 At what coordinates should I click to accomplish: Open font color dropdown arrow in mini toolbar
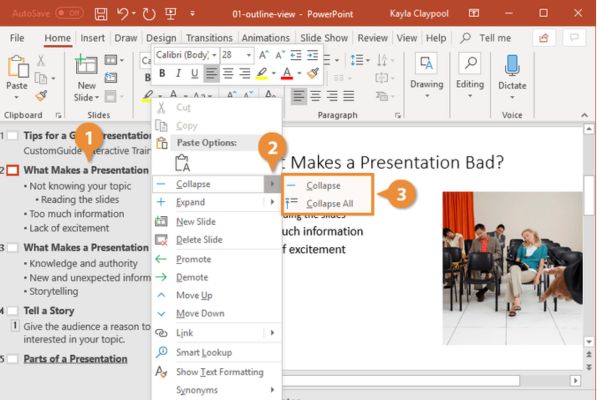point(299,73)
